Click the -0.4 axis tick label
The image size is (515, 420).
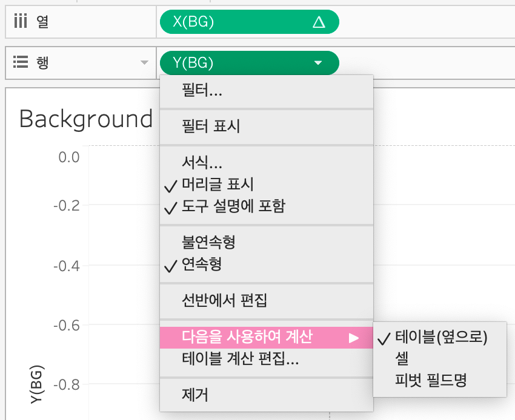click(x=67, y=266)
